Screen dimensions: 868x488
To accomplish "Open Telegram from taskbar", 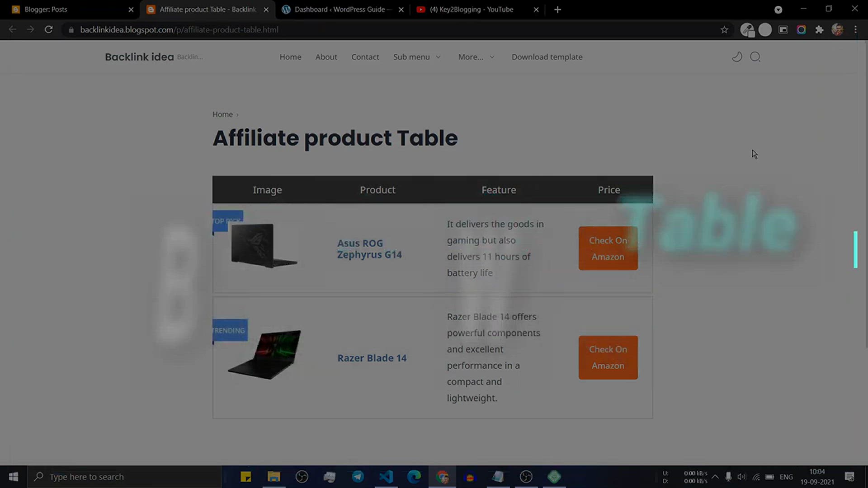I will click(358, 477).
